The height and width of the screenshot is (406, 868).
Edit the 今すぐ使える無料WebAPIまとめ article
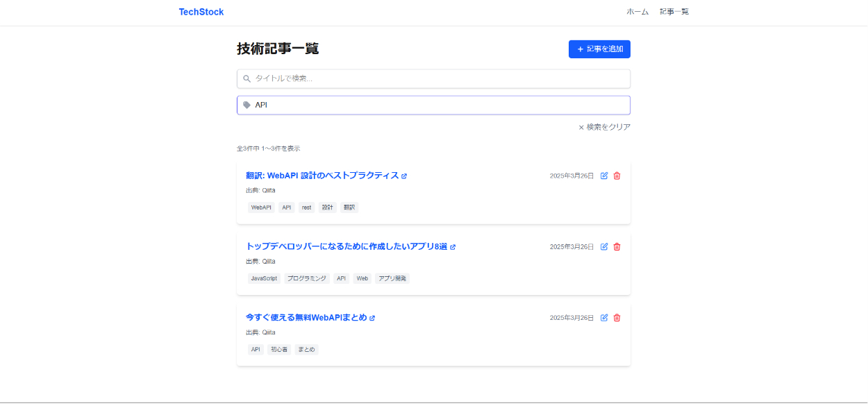point(604,317)
